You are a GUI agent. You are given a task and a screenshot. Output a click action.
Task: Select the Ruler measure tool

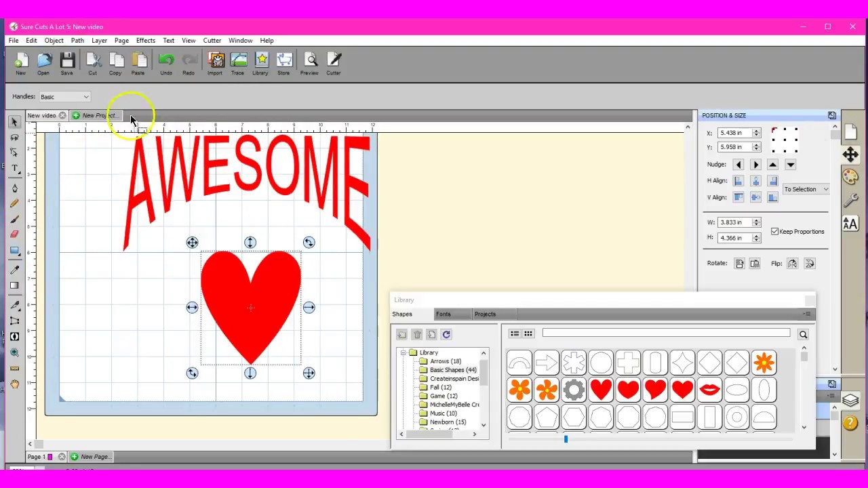[x=14, y=369]
